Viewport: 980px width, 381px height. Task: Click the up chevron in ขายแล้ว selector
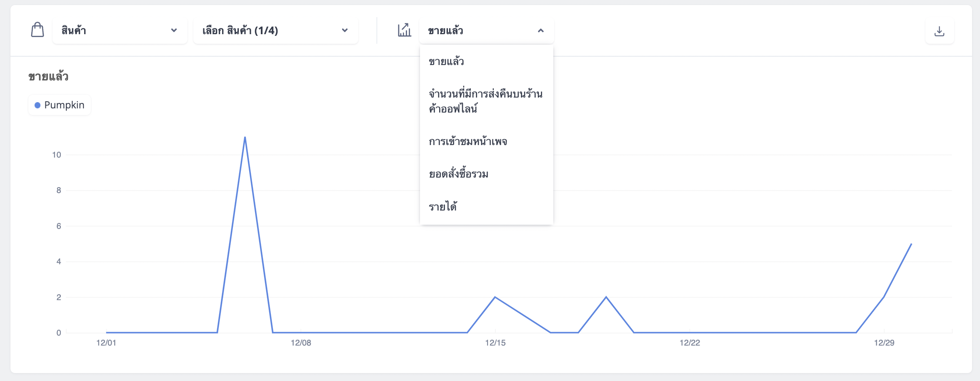pos(541,30)
